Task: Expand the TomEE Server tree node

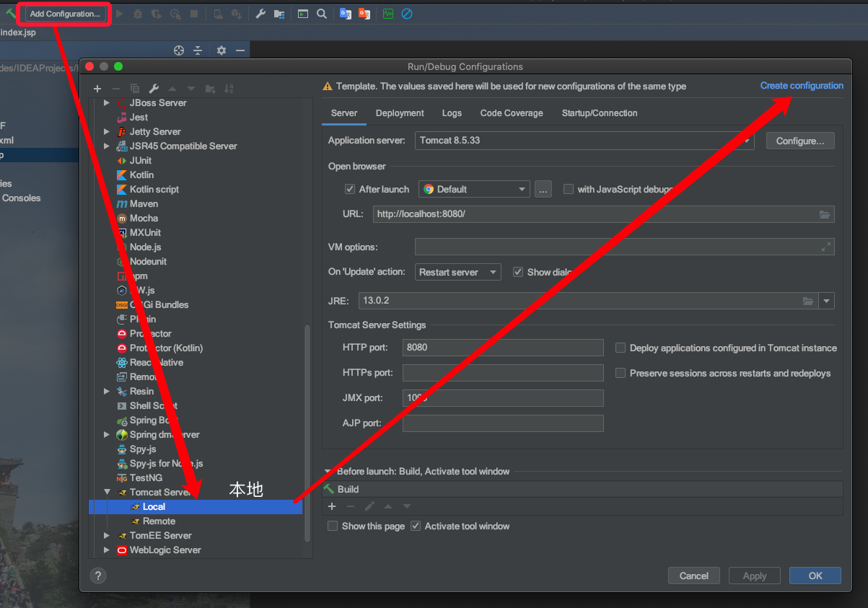Action: pyautogui.click(x=107, y=536)
